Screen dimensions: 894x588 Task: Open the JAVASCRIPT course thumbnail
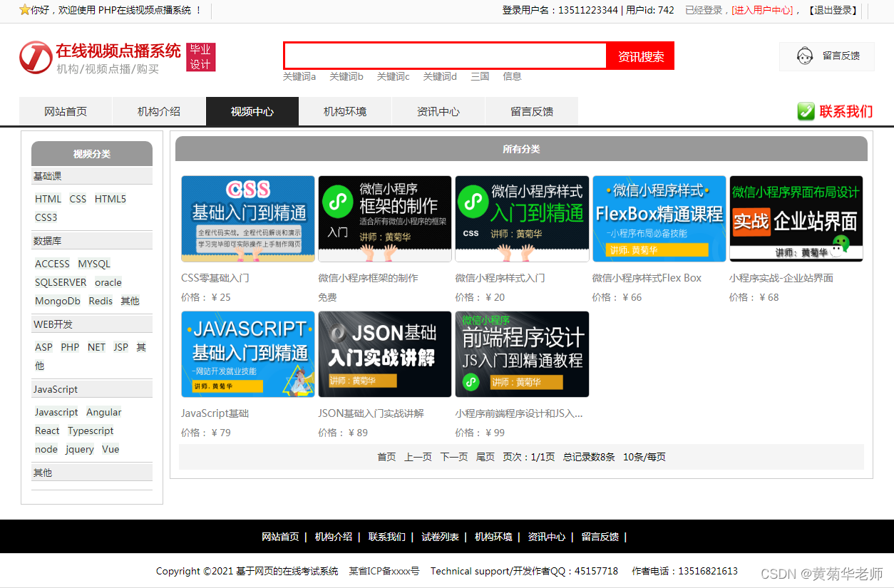(247, 354)
